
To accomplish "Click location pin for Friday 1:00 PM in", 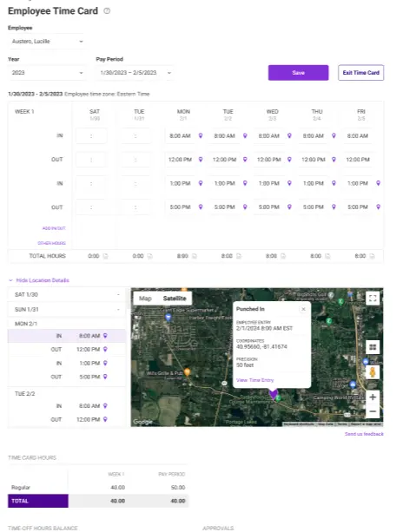I will (x=378, y=183).
